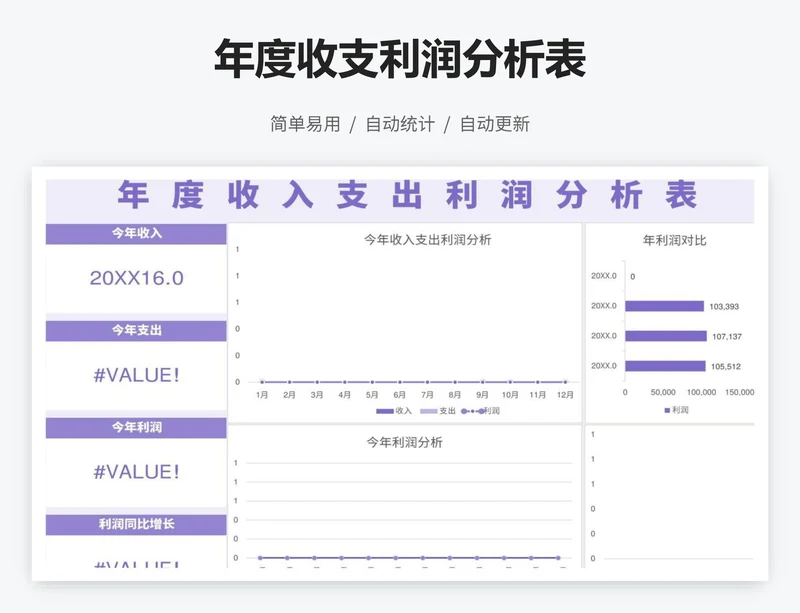The width and height of the screenshot is (800, 613).
Task: Click the 20XX.0 label beside 107,137 bar
Action: [604, 336]
